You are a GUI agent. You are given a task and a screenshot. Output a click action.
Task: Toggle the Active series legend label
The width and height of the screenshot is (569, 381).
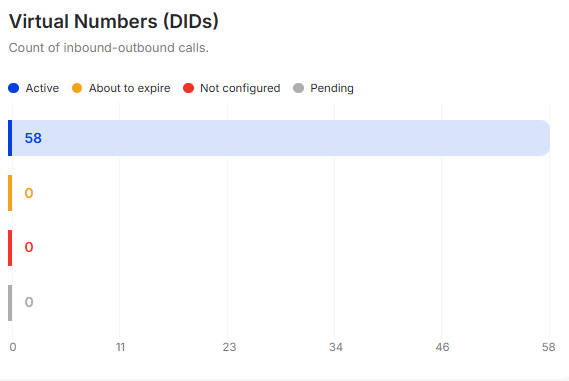tap(42, 88)
